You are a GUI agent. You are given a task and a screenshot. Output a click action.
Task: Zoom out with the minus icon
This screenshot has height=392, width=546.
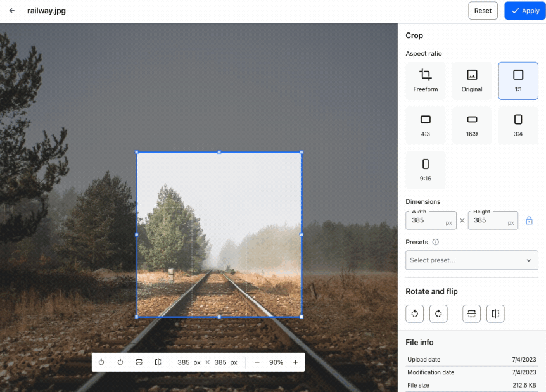click(x=257, y=362)
